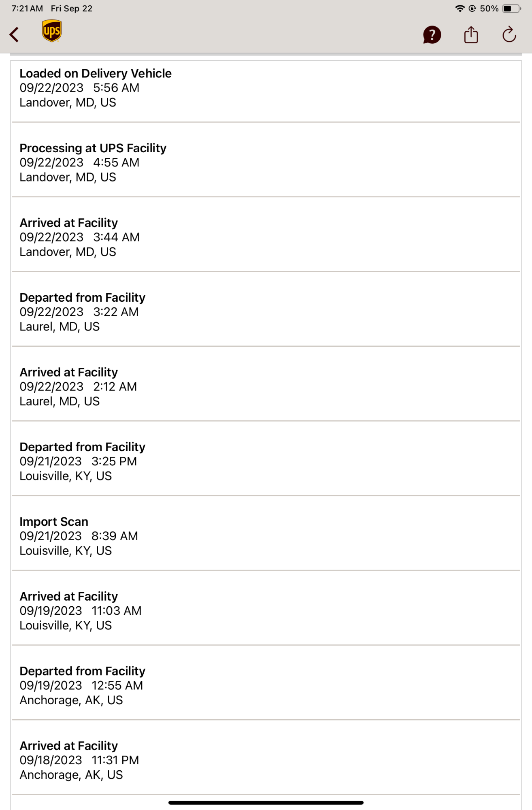Tap the UPS shield logo
The image size is (532, 810).
tap(52, 31)
